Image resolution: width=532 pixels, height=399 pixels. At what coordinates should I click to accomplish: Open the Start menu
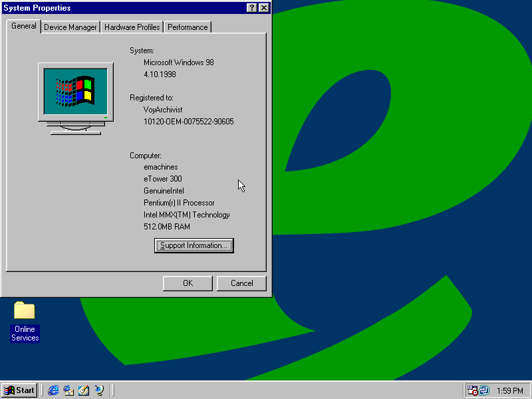[19, 390]
